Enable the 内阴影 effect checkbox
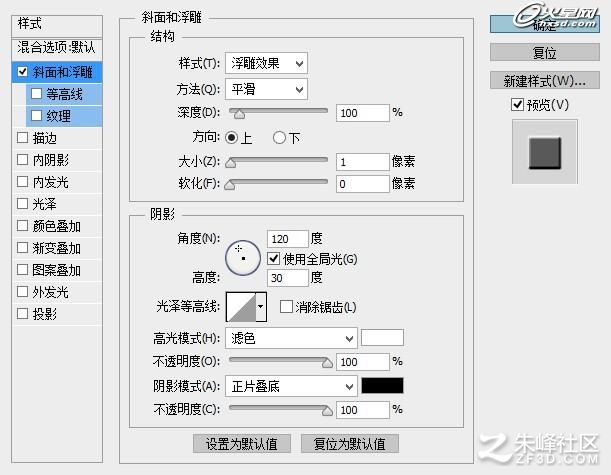 click(x=23, y=159)
